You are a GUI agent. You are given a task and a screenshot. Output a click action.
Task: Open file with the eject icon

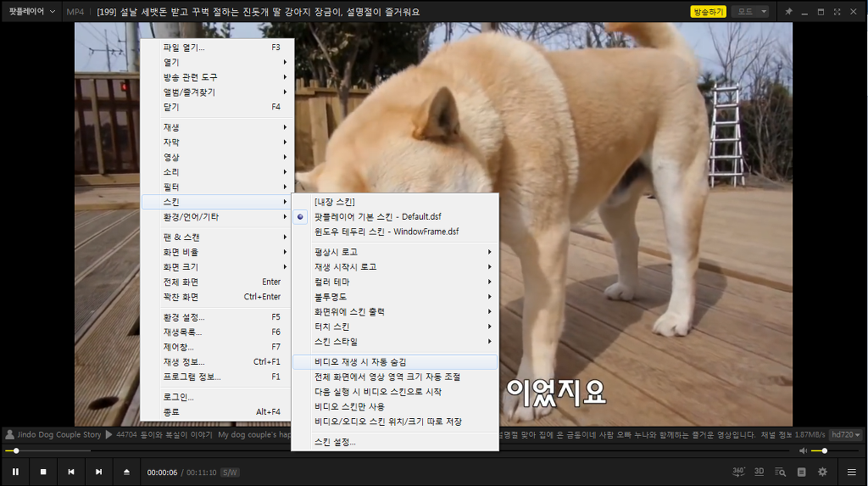(126, 472)
